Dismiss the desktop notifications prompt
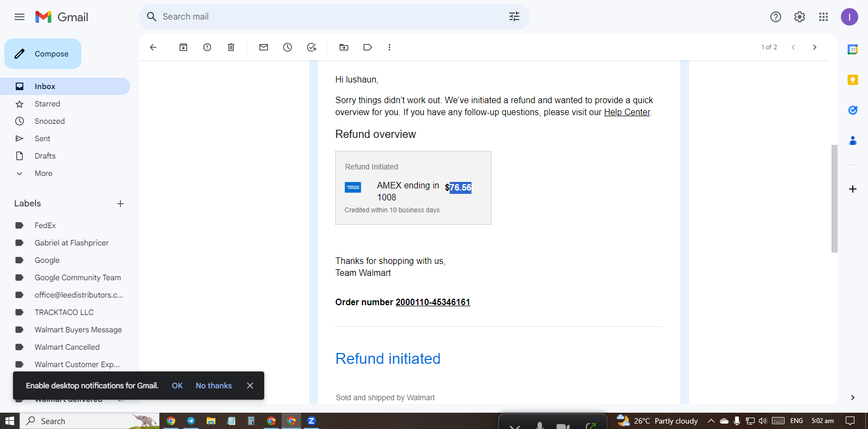Screen dimensions: 868x429 250,386
